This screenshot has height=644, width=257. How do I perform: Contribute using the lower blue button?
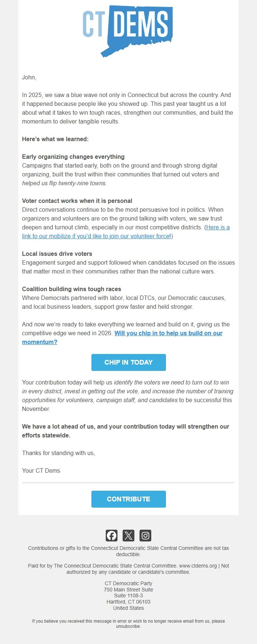(128, 499)
